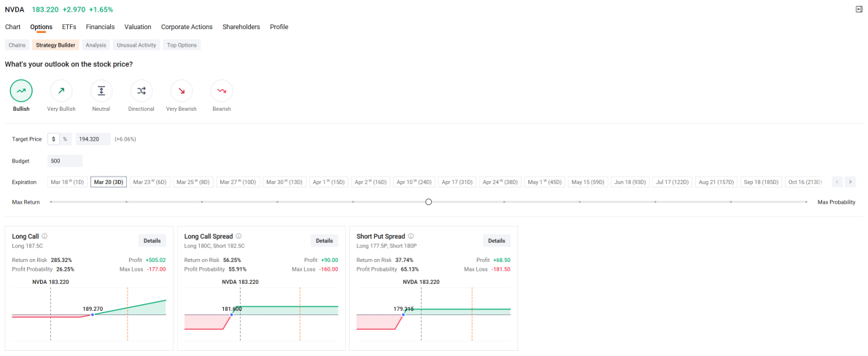Switch to the Top Options sub-tab

click(182, 44)
